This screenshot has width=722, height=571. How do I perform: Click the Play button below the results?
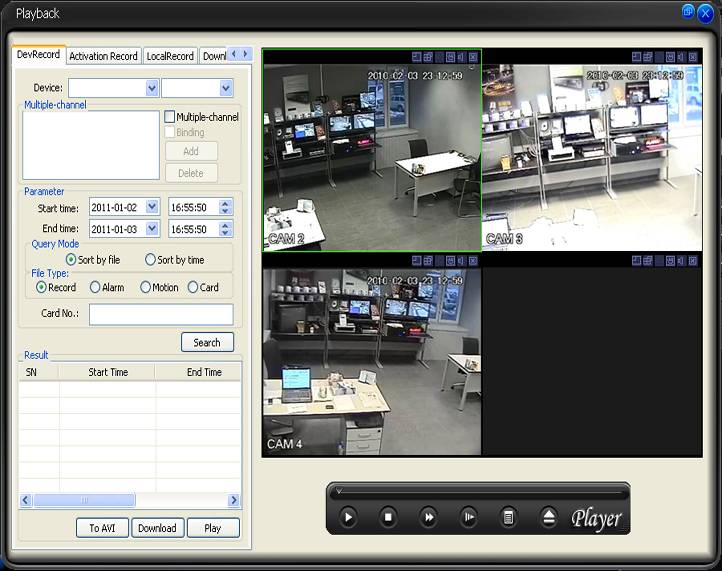point(213,528)
